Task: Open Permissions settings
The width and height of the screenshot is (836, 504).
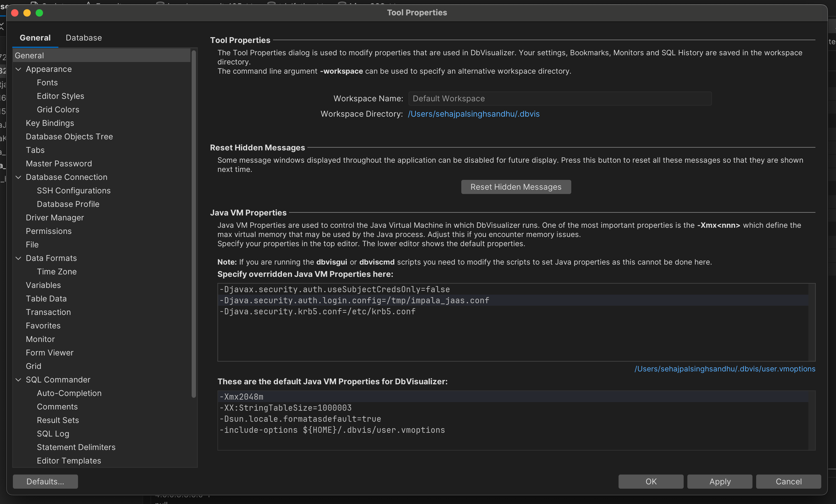Action: click(x=49, y=231)
